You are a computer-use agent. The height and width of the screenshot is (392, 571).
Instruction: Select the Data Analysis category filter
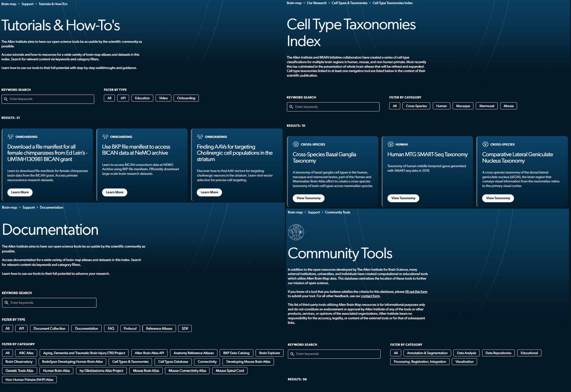466,353
